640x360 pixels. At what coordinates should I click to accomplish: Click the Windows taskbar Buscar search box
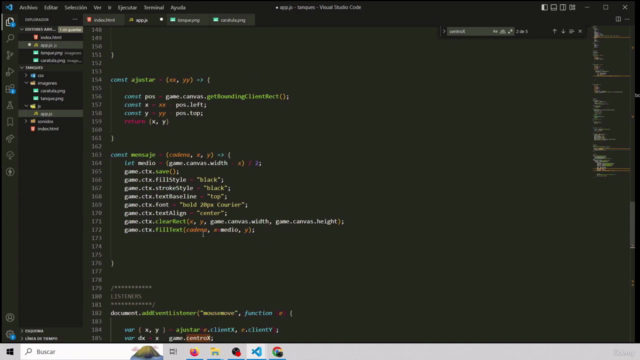tap(92, 351)
